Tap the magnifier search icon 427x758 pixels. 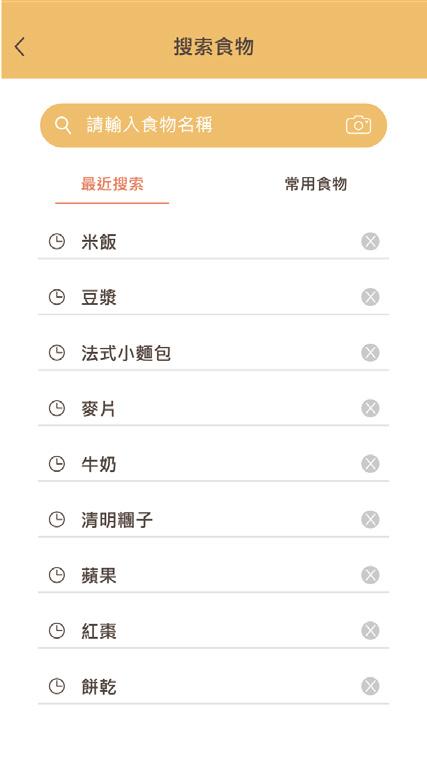click(63, 125)
